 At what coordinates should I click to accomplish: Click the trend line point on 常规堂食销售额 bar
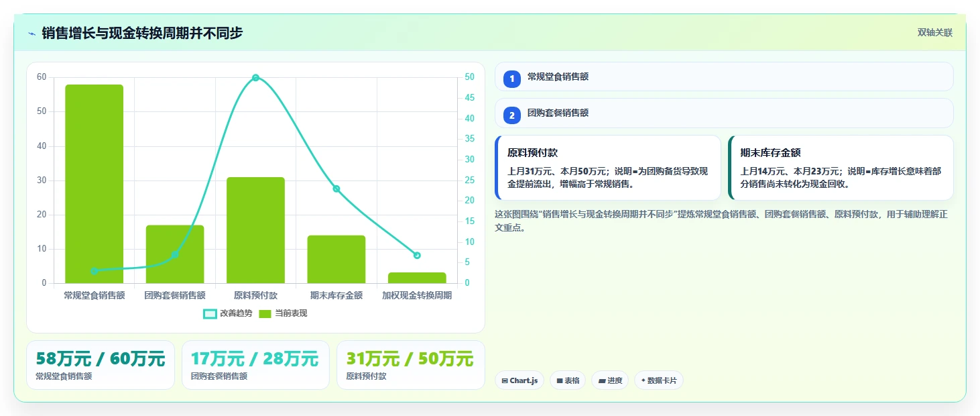95,271
